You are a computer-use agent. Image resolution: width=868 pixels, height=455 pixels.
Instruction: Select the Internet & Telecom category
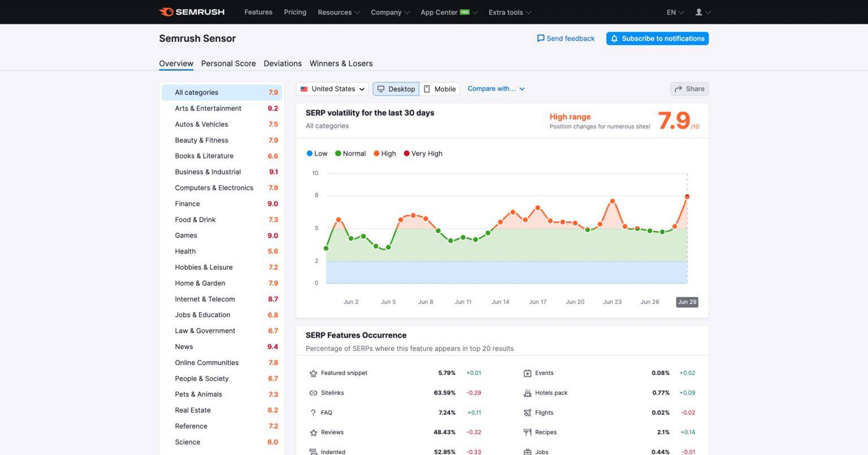tap(222, 299)
